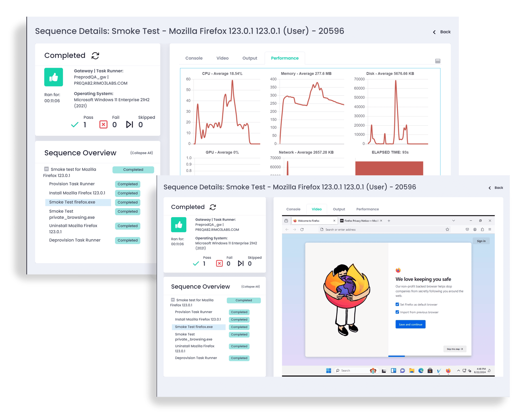Click the Pass checkmark icon in Performance window
Viewport: 528px width, 420px height.
(75, 125)
